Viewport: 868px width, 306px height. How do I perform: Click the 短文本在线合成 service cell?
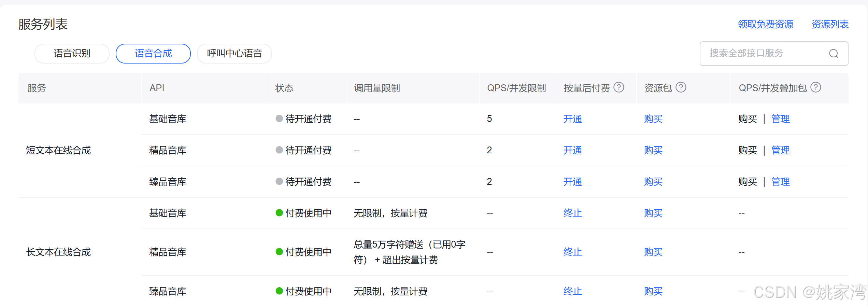pyautogui.click(x=58, y=150)
